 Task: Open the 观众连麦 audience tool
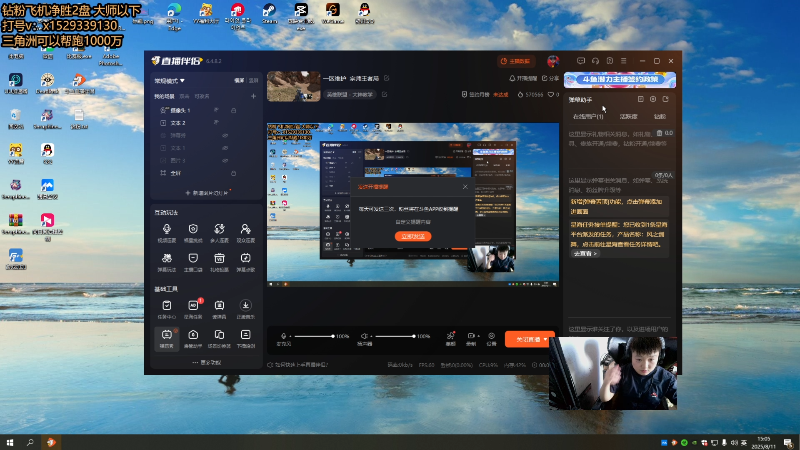click(x=245, y=232)
